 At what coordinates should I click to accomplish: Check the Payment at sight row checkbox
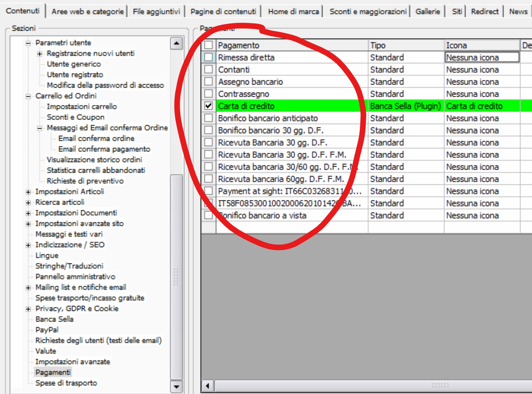[209, 191]
